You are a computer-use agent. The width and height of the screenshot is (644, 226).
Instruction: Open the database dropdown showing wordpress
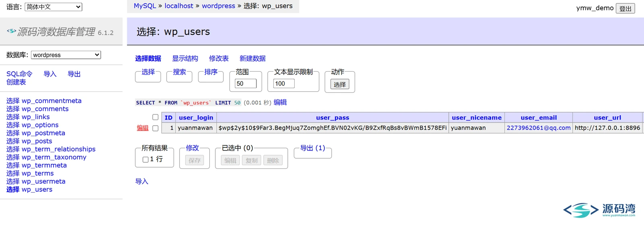(x=66, y=55)
